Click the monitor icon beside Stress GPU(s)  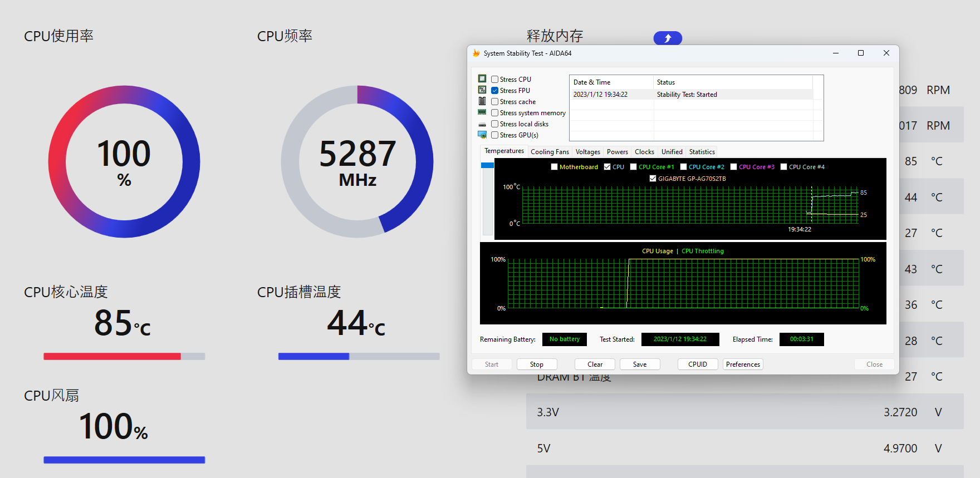(x=482, y=135)
